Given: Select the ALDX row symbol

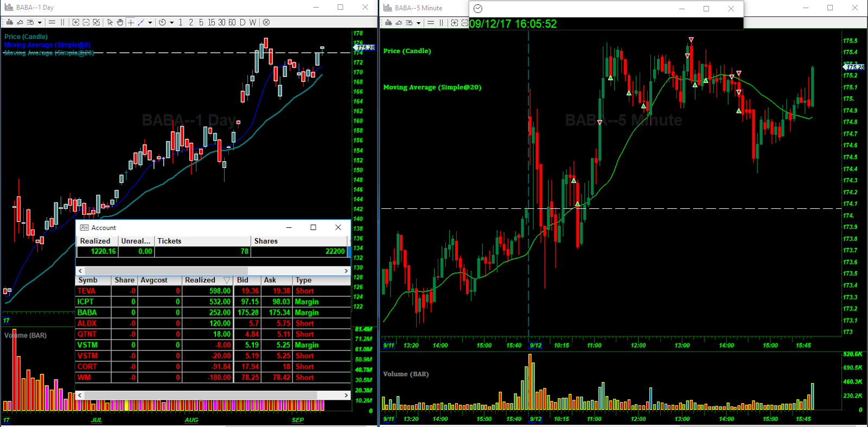Looking at the screenshot, I should 87,324.
